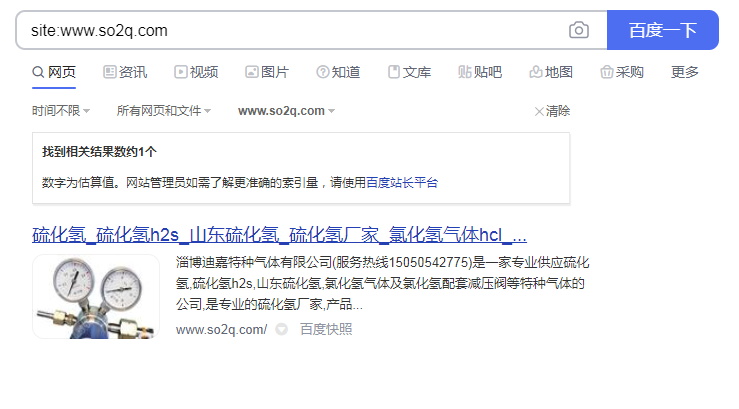Open the 硫化氢_硫化氢h2s search result title
Viewport: 739px width, 409px height.
[x=279, y=235]
